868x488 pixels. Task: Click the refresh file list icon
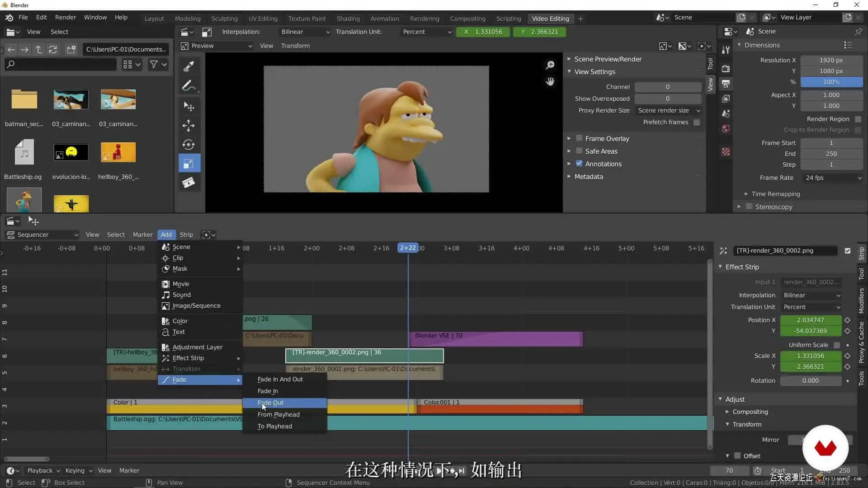coord(53,49)
